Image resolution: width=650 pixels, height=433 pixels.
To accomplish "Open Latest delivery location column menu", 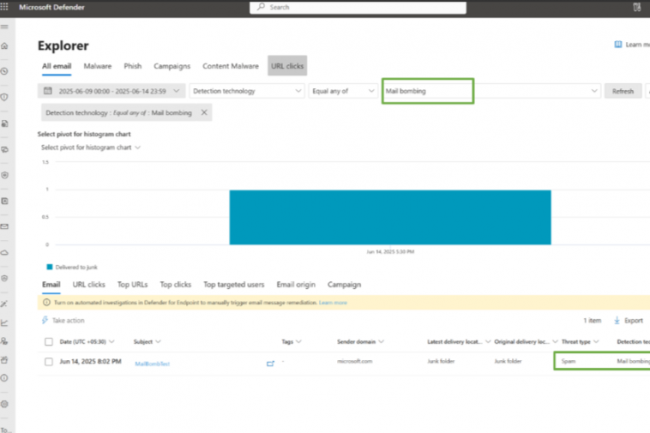I will (458, 342).
